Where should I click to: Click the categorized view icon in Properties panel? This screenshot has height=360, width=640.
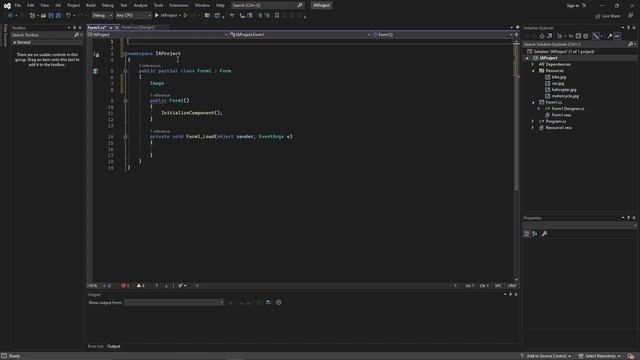527,234
